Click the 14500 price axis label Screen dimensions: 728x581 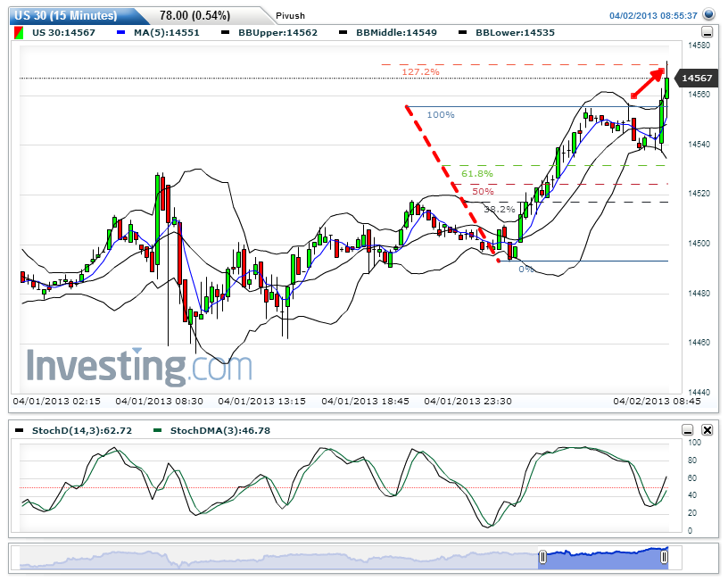pos(699,244)
